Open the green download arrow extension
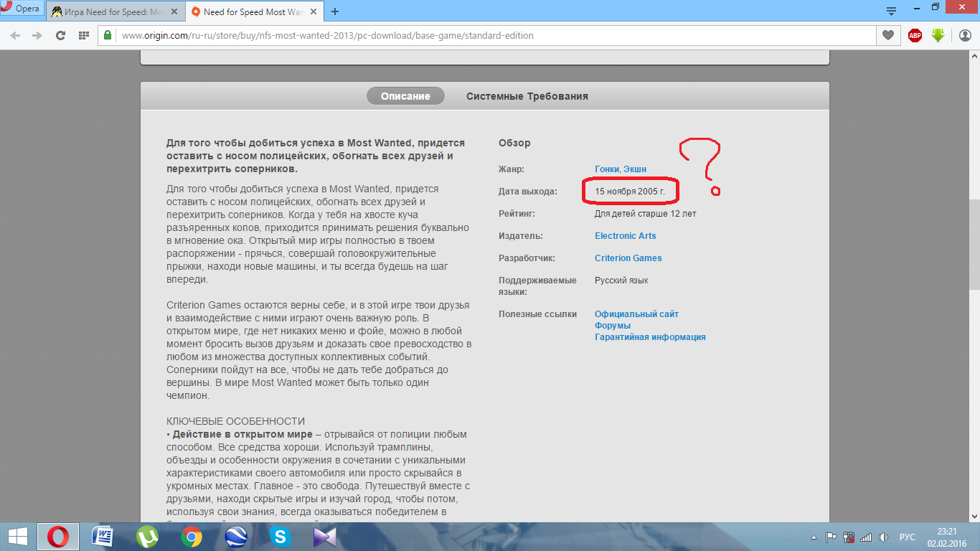 tap(938, 35)
